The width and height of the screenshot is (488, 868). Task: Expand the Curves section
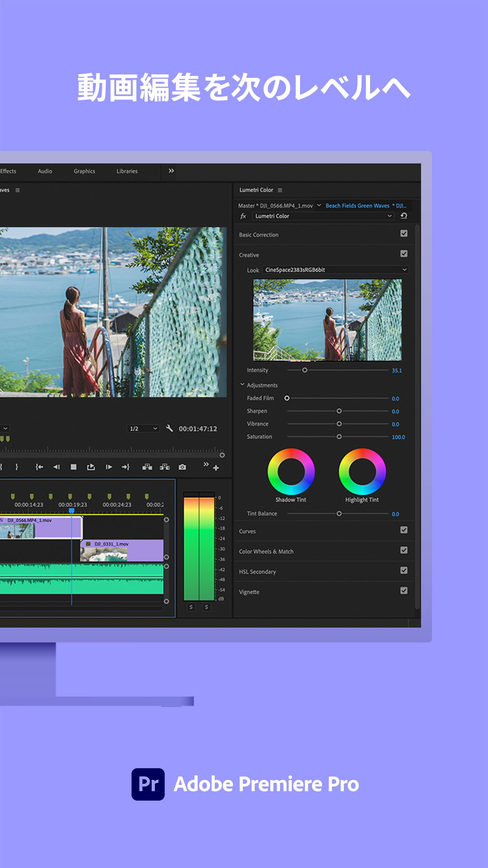247,531
